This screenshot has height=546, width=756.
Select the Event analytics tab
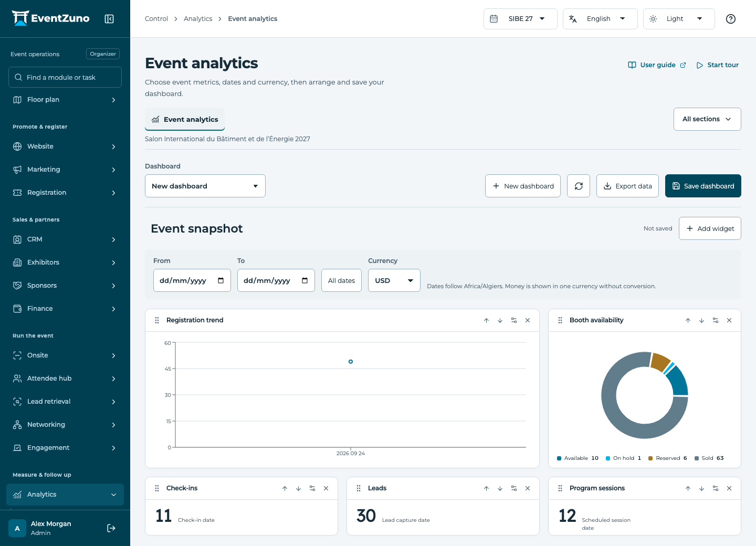coord(185,119)
